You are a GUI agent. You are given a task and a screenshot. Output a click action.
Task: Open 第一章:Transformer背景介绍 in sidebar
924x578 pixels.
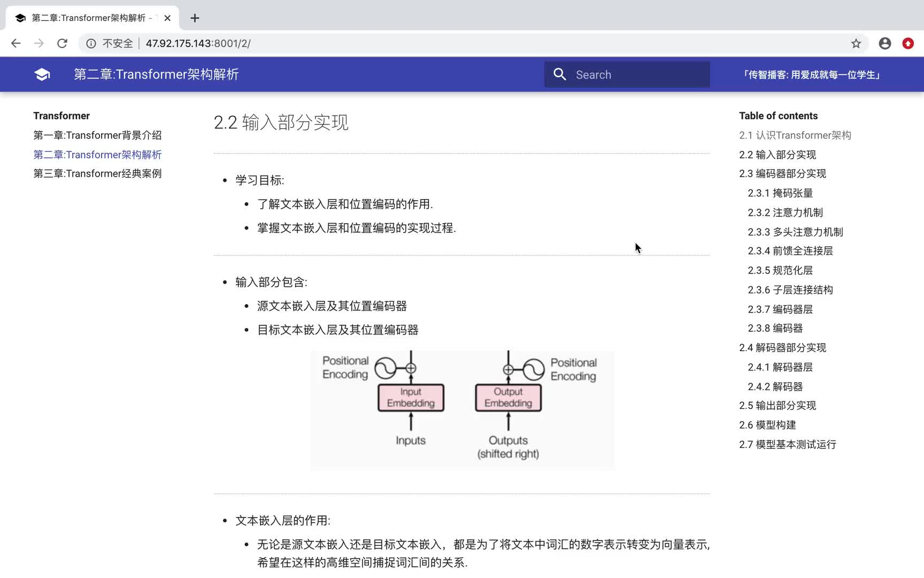click(x=97, y=135)
